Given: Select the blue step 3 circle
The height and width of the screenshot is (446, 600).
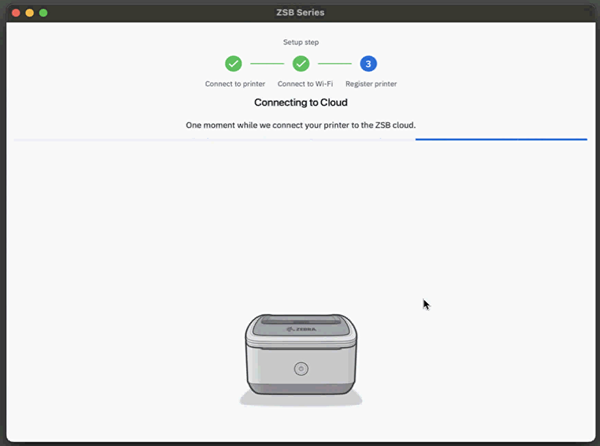Looking at the screenshot, I should (x=368, y=64).
